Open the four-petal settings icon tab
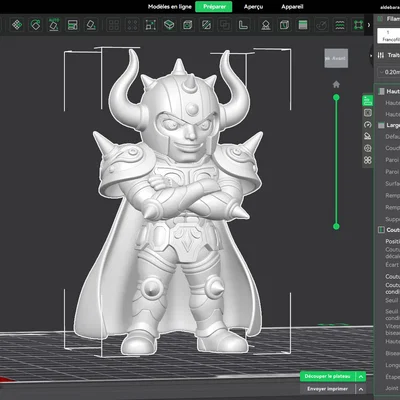Image resolution: width=400 pixels, height=400 pixels. [368, 160]
